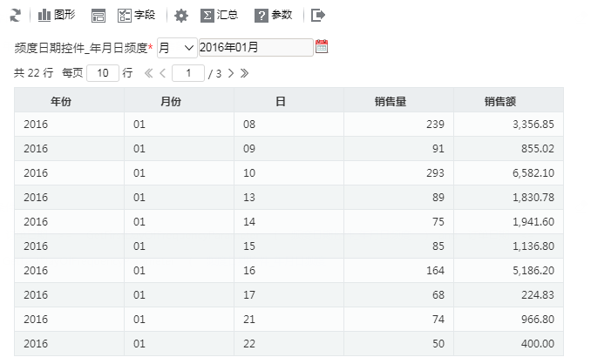
Task: Open settings via the gear icon
Action: pos(181,16)
